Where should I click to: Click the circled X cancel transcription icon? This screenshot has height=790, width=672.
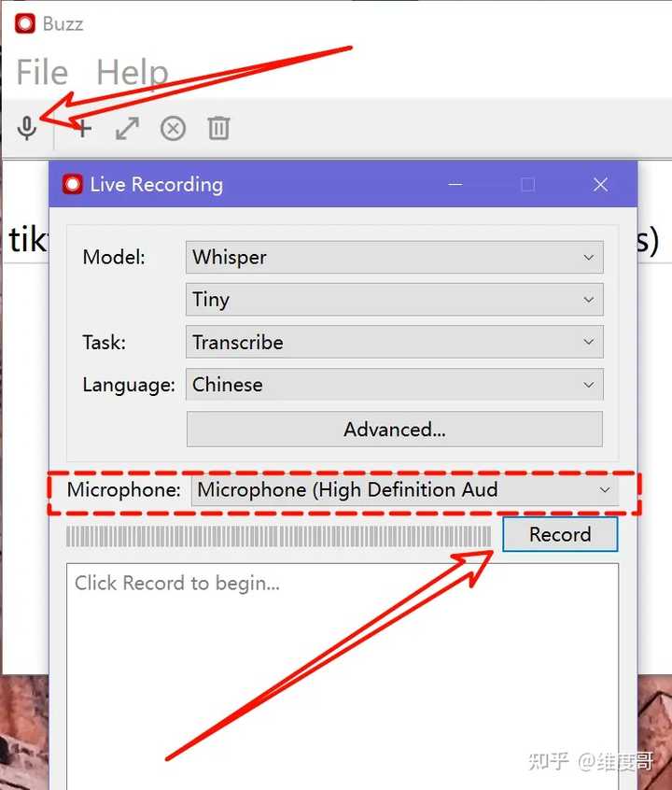(173, 129)
